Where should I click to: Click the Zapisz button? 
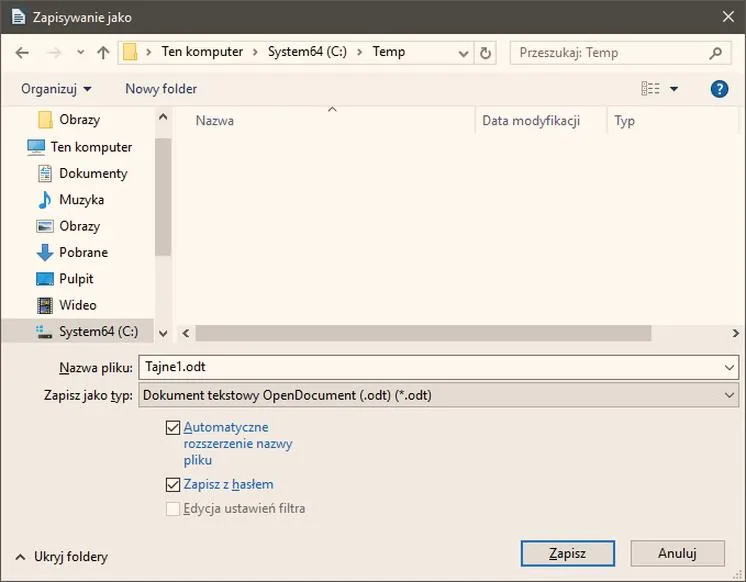click(568, 553)
